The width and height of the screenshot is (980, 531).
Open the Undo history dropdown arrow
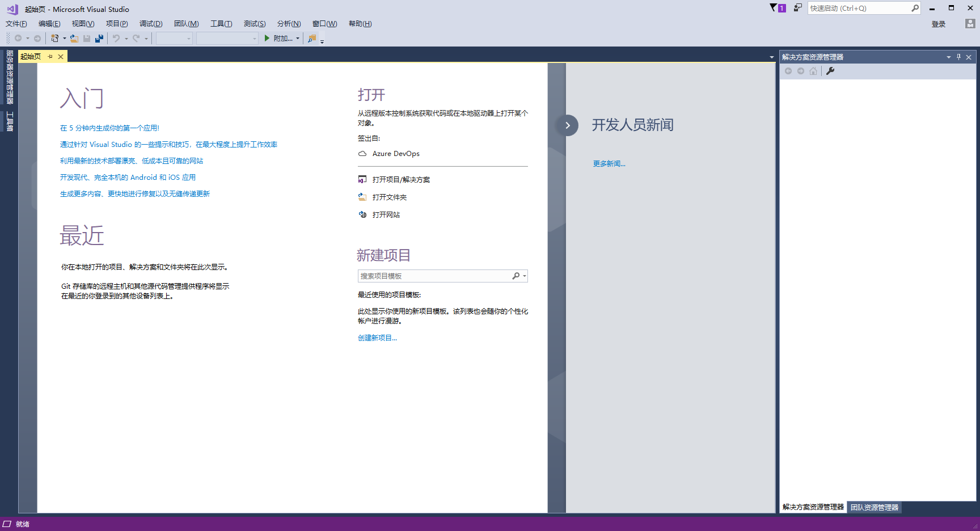pos(126,39)
